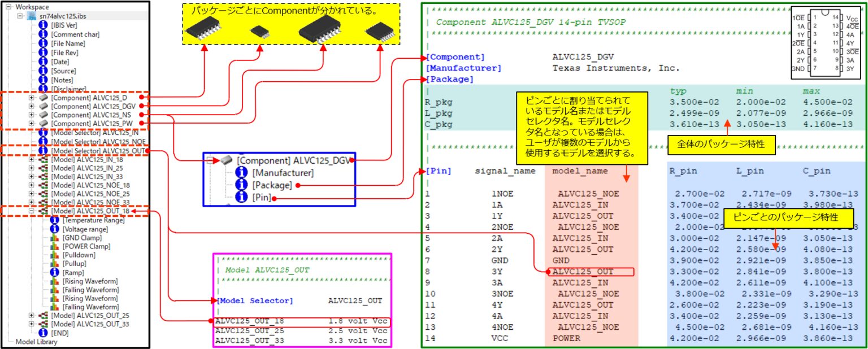Click the model icon for ALVC125_IN_18

point(43,160)
